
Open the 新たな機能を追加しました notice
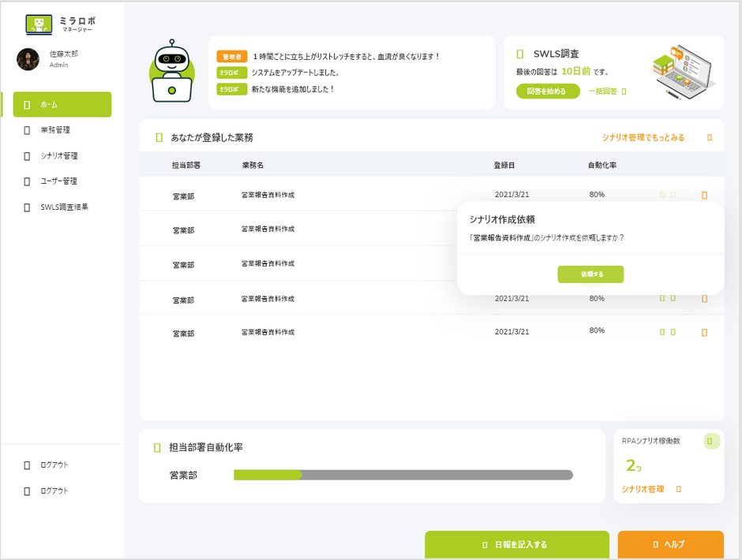[x=293, y=89]
